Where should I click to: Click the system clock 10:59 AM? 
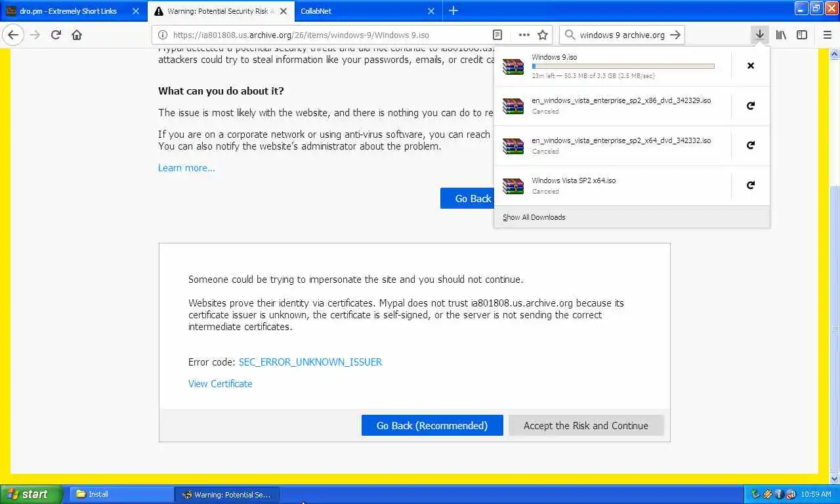[816, 494]
